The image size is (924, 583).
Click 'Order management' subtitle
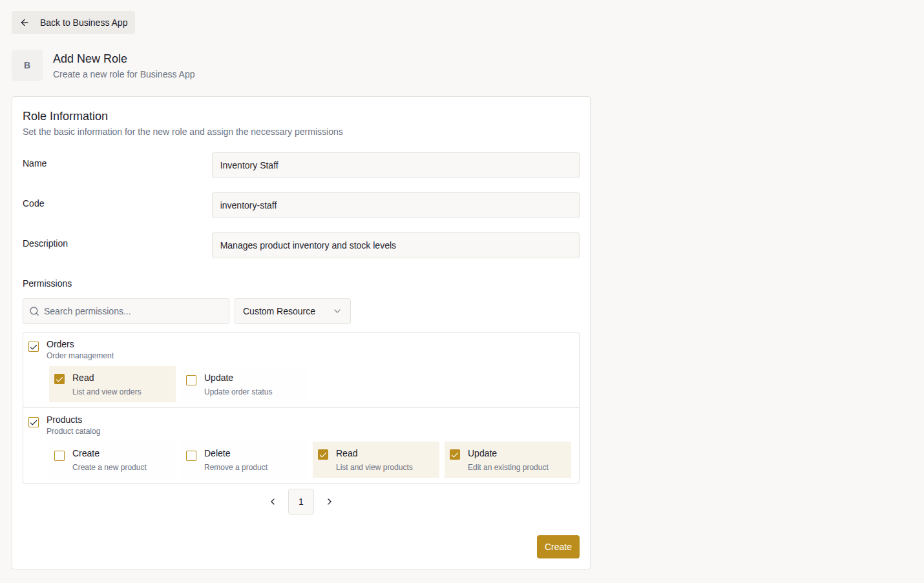click(80, 356)
